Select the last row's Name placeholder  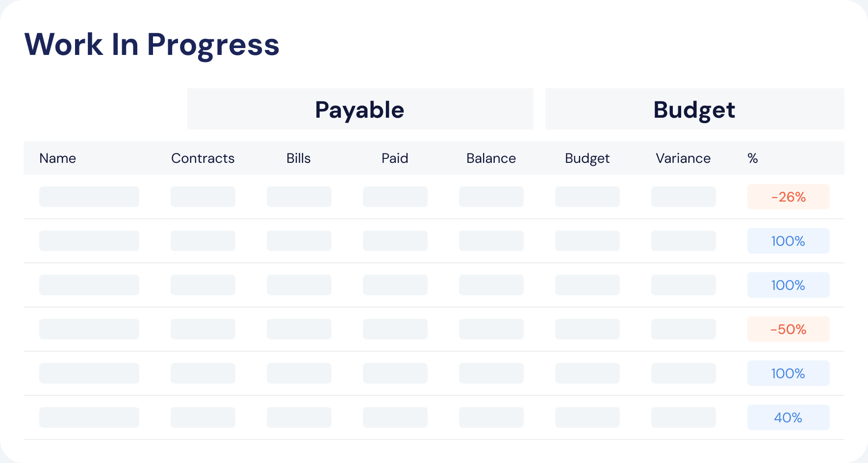(x=89, y=417)
